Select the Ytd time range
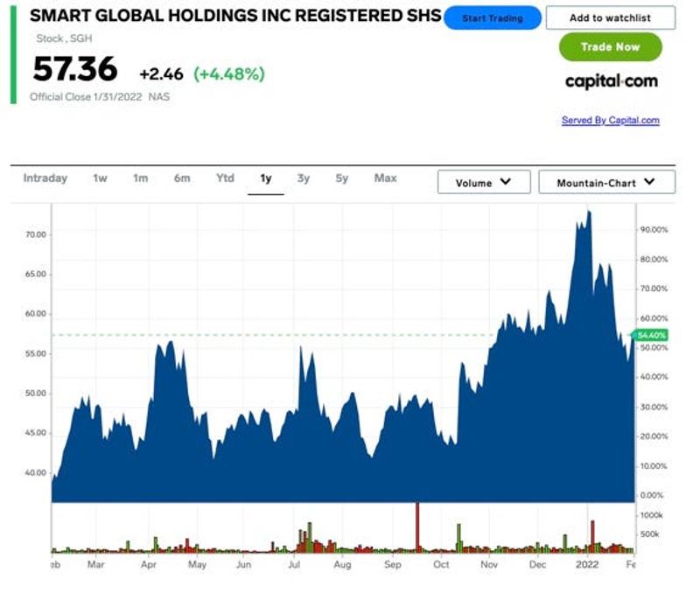This screenshot has width=700, height=593. [225, 178]
